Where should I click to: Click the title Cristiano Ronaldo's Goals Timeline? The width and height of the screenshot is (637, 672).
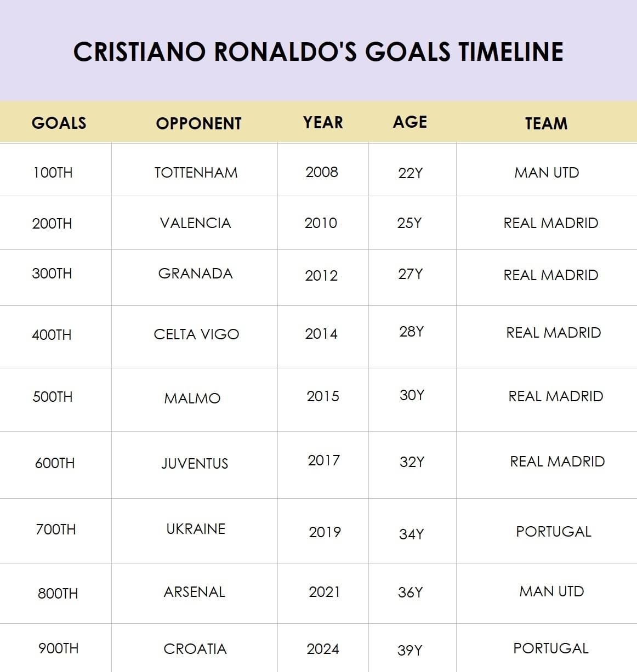tap(318, 52)
